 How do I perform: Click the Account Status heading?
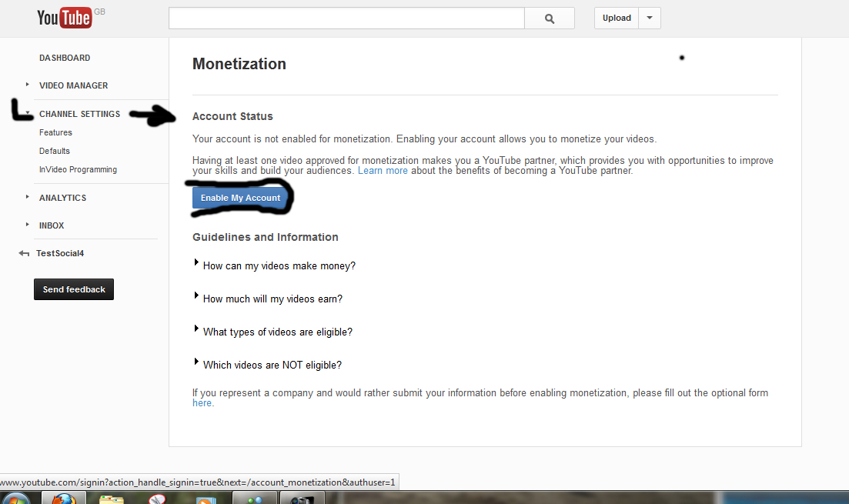click(232, 116)
